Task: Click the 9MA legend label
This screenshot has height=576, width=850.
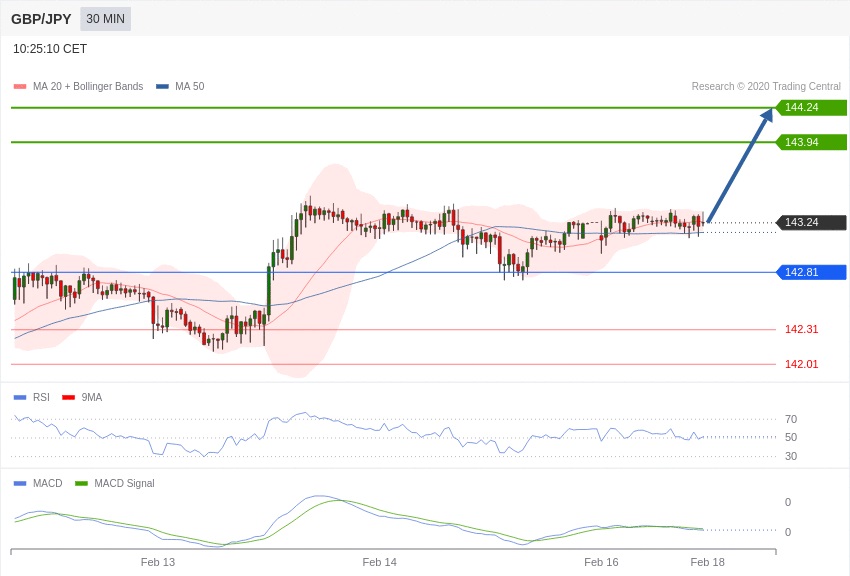Action: click(x=92, y=397)
